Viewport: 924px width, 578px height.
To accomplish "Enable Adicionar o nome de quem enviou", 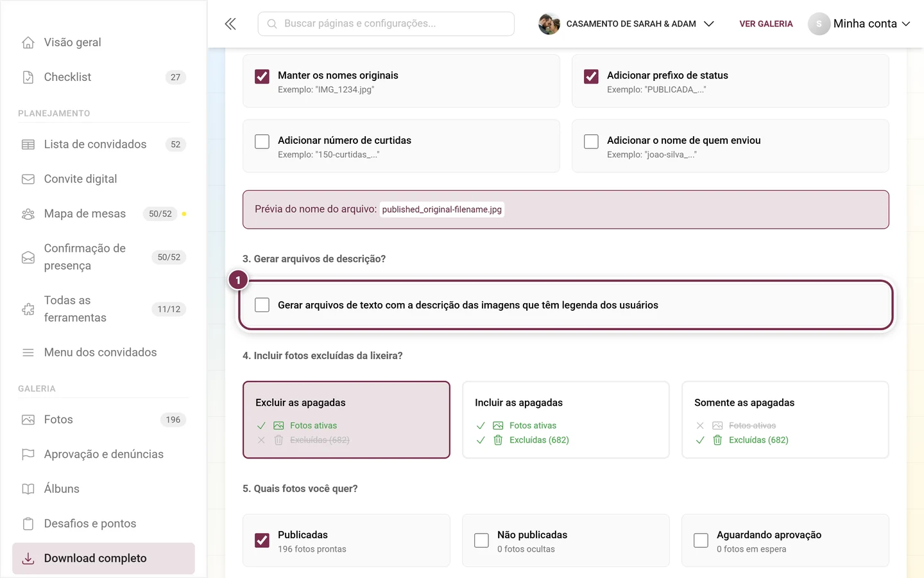I will [591, 141].
